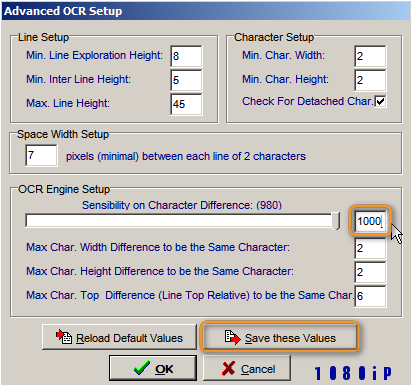Click the 'pixels (minimal) between each line' text

pyautogui.click(x=186, y=156)
